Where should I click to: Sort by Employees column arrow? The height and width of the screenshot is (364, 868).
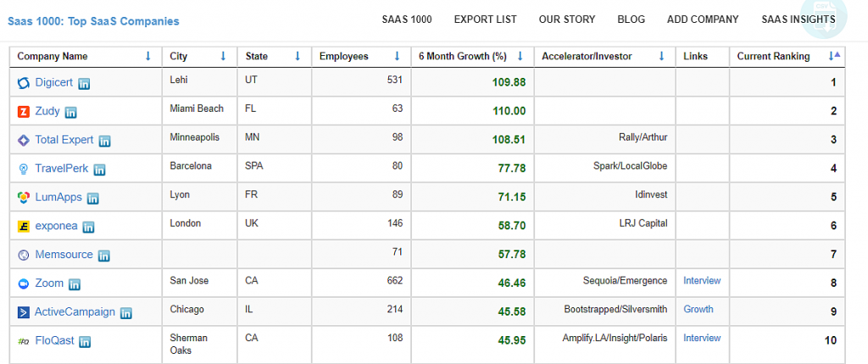(x=397, y=57)
